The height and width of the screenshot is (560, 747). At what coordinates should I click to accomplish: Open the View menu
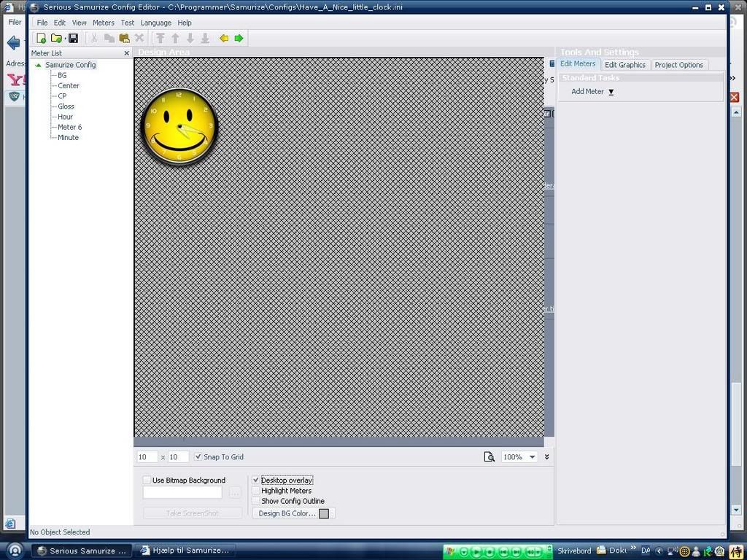pos(79,23)
